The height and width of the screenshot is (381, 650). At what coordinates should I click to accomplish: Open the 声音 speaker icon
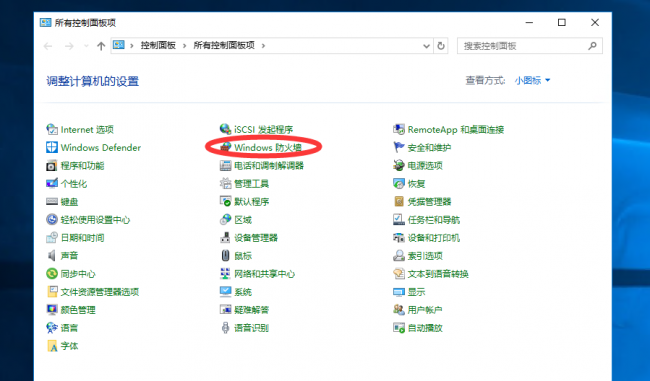click(52, 255)
